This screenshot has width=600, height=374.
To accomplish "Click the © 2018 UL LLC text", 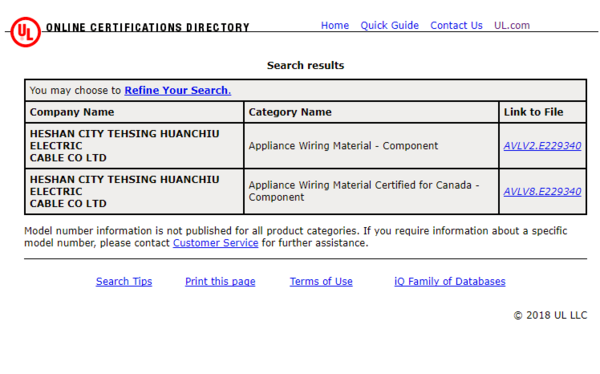I will tap(550, 315).
